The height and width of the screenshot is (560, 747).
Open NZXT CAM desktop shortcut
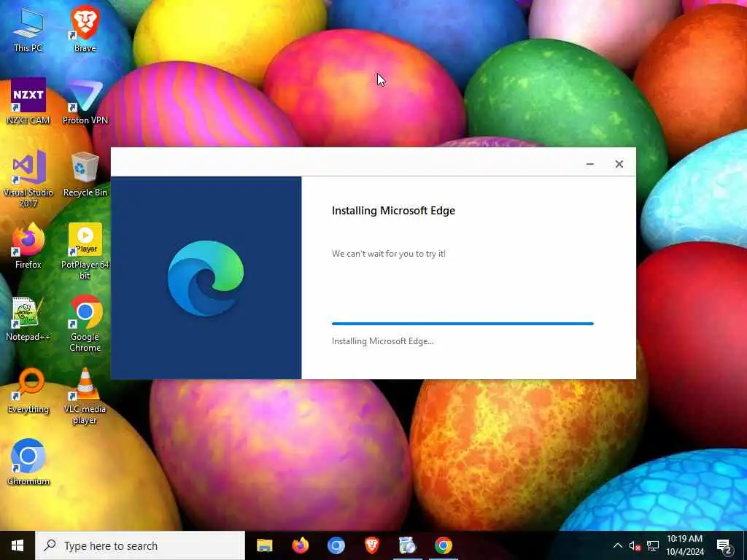pos(28,101)
